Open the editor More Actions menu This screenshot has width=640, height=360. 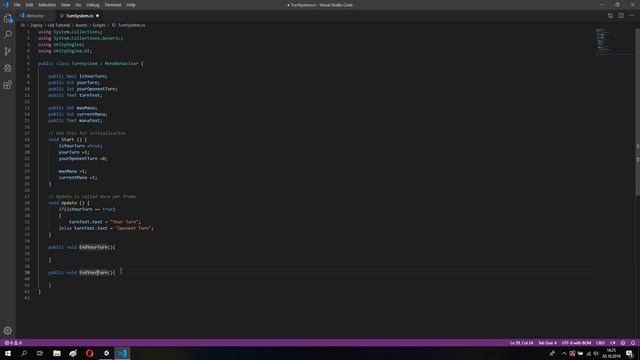tap(631, 16)
